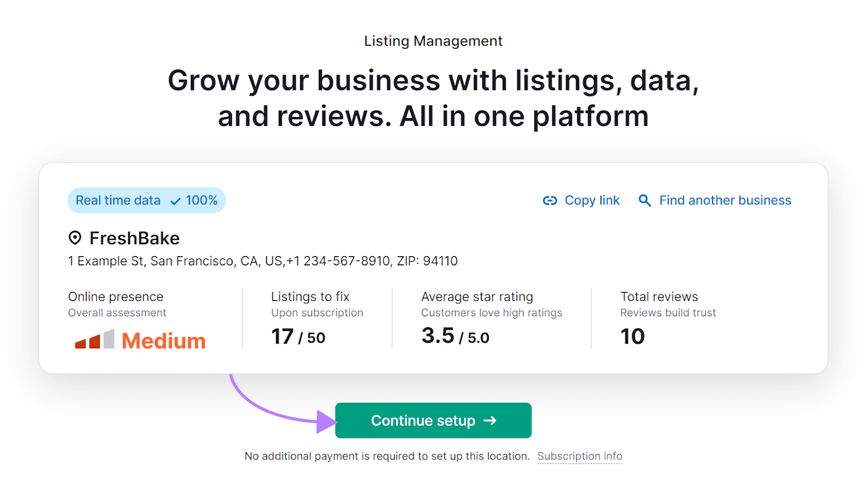Click the total reviews count 10
868x496 pixels.
click(x=633, y=336)
